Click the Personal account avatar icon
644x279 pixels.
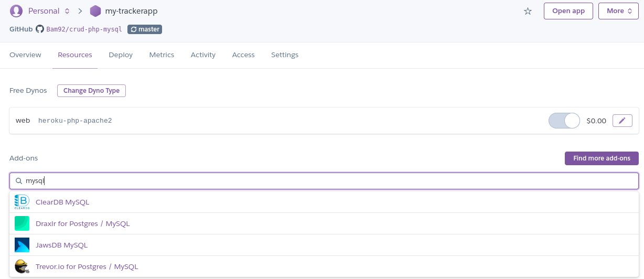16,10
